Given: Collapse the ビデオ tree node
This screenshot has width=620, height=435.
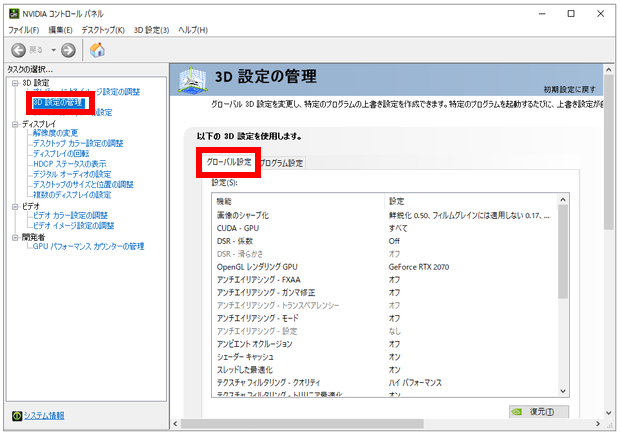Looking at the screenshot, I should [x=15, y=206].
